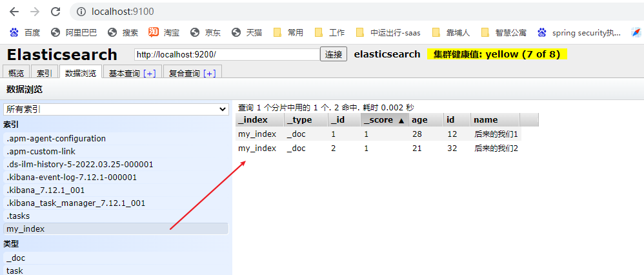Select the task type filter
Image resolution: width=644 pixels, height=275 pixels.
(116, 270)
